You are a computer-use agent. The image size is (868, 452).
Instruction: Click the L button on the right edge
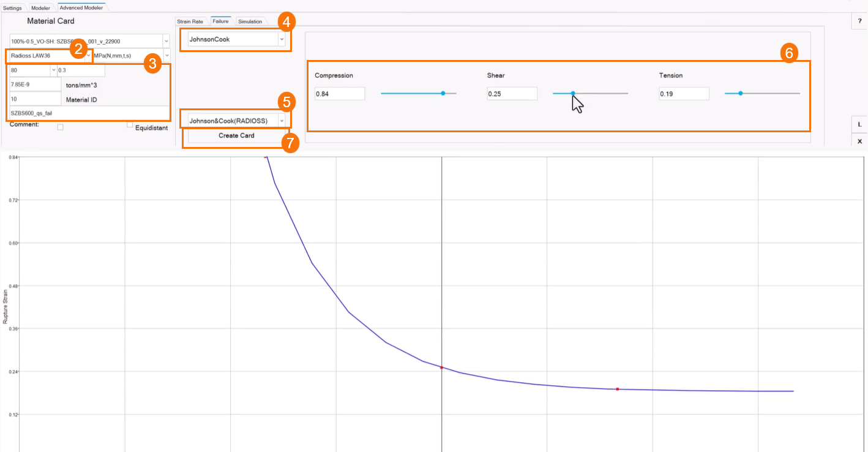tap(859, 124)
